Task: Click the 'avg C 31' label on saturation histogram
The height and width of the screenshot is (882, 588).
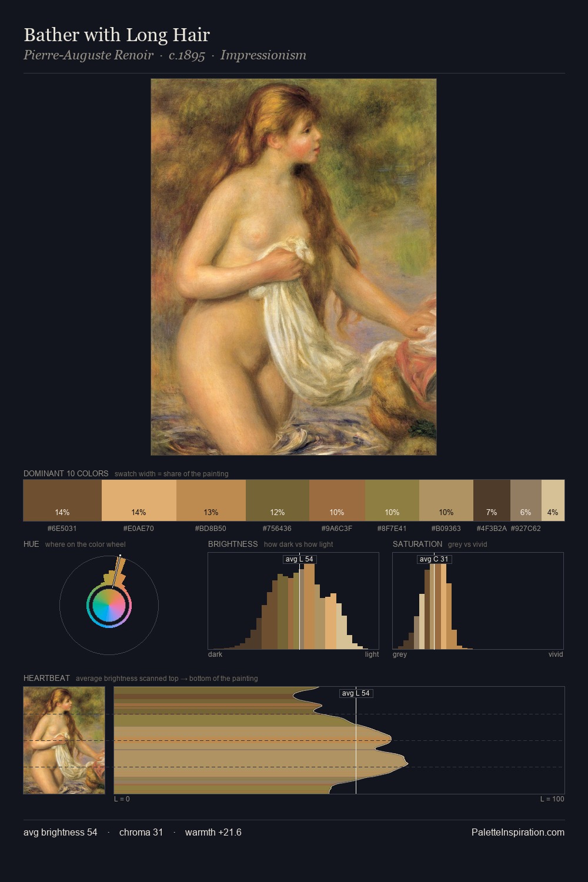Action: click(434, 559)
